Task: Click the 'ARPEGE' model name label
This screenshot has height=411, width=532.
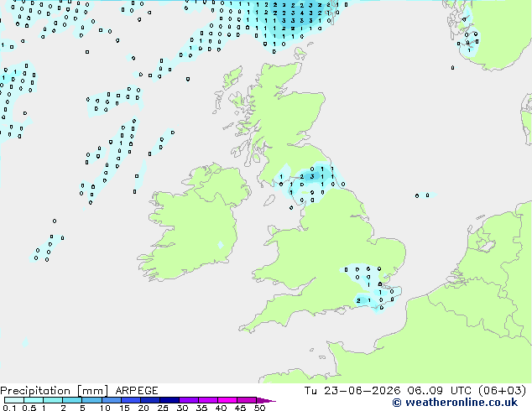Action: [x=137, y=391]
